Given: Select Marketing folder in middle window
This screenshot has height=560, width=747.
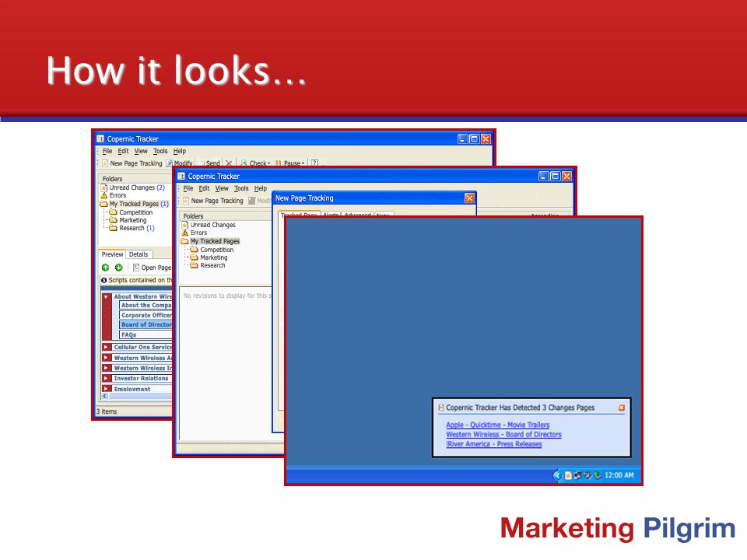Looking at the screenshot, I should [x=209, y=257].
